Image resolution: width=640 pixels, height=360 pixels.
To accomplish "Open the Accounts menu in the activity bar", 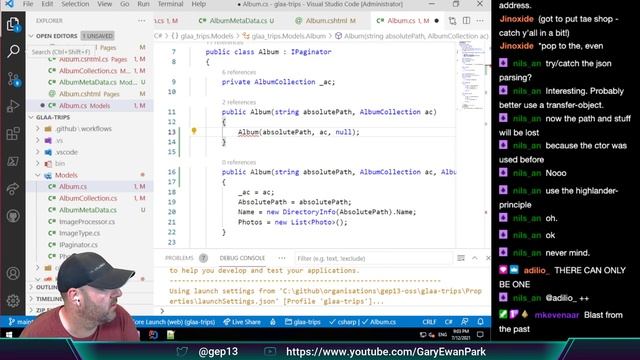I will pos(13,273).
